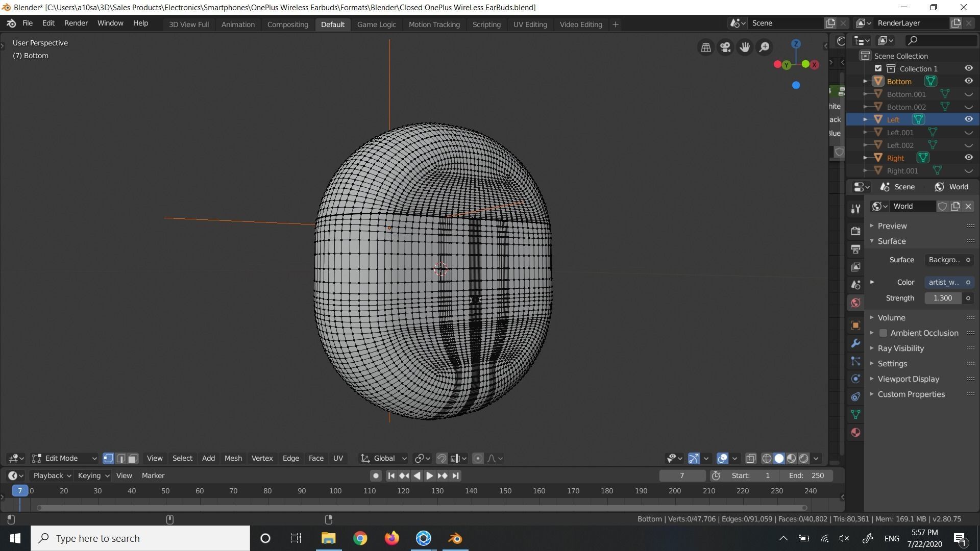The width and height of the screenshot is (980, 551).
Task: Switch to the UV Editing workspace tab
Action: (530, 24)
